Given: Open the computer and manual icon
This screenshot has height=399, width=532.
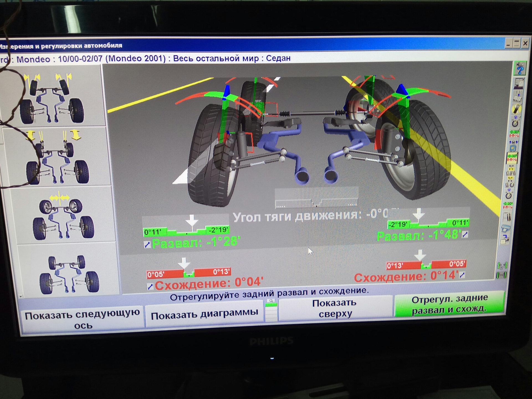Looking at the screenshot, I should pyautogui.click(x=519, y=83).
